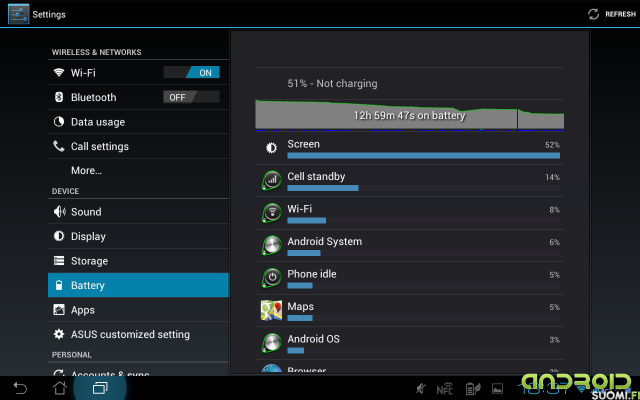Click the Data usage pie icon
Screen dimensions: 640x400
pos(59,122)
